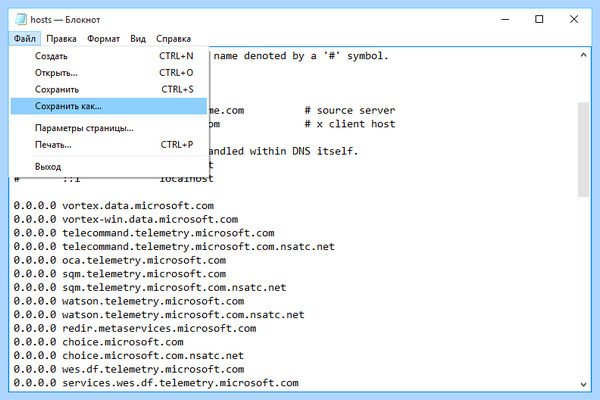Viewport: 600px width, 400px height.
Task: Click the line vortex-win.data.microsoft.com
Action: coord(126,219)
